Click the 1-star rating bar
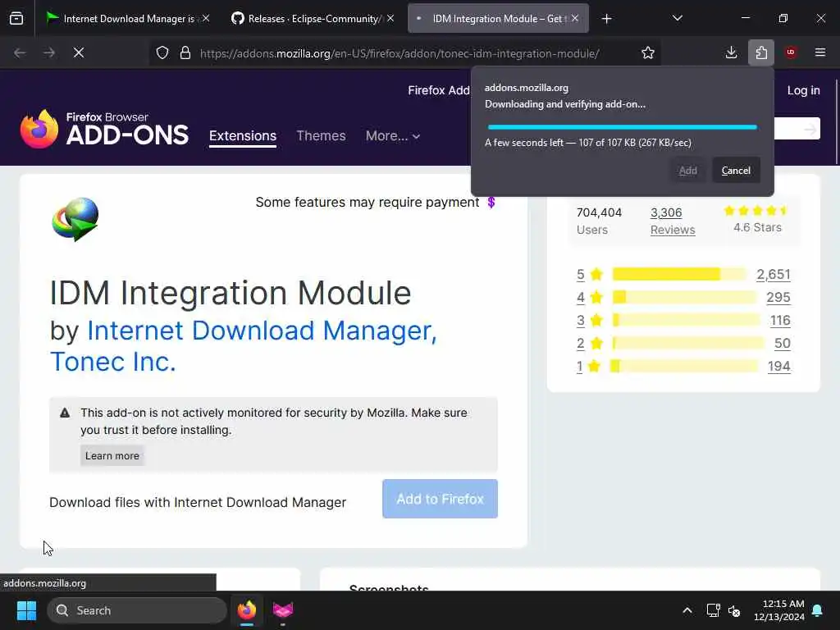840x630 pixels. (685, 367)
